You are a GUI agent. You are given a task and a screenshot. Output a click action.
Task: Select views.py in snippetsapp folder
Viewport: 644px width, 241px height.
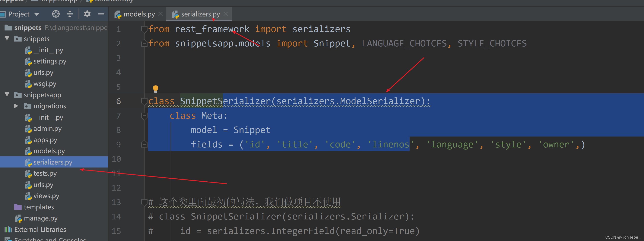pyautogui.click(x=46, y=196)
